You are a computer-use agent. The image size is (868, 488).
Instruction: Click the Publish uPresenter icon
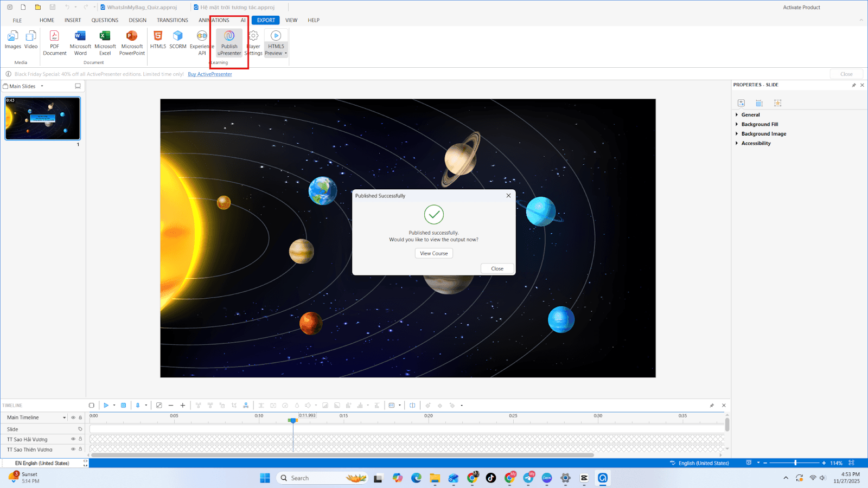pyautogui.click(x=229, y=36)
